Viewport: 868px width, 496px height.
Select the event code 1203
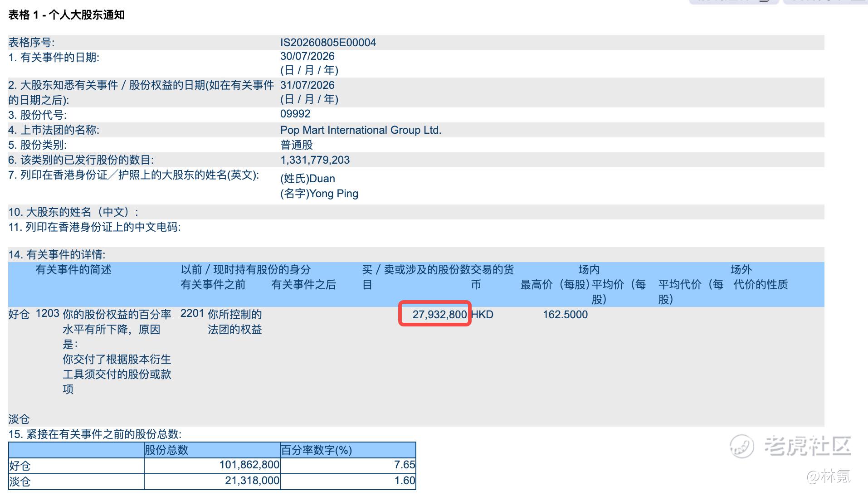[x=48, y=313]
